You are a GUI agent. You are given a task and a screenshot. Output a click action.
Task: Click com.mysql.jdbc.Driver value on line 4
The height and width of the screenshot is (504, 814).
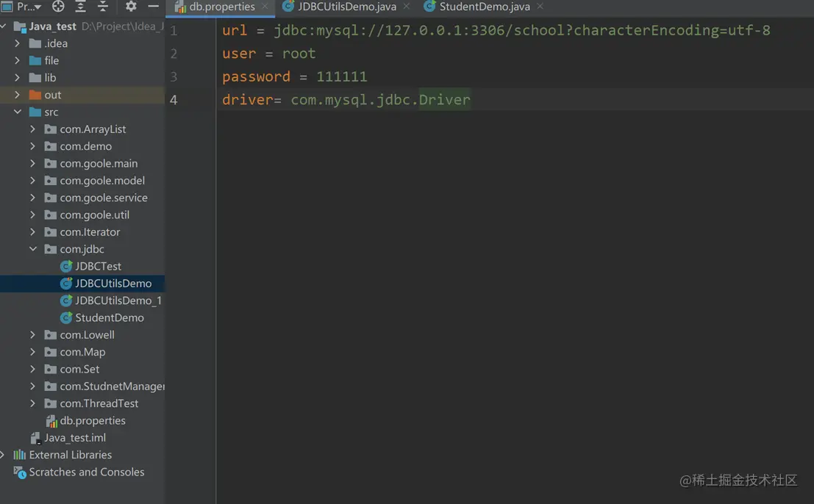380,100
